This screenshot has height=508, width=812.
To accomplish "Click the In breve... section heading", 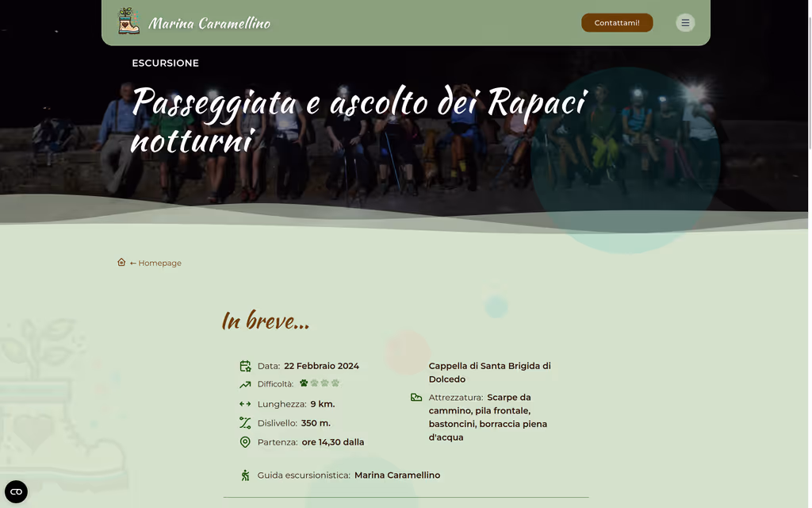I will coord(266,321).
